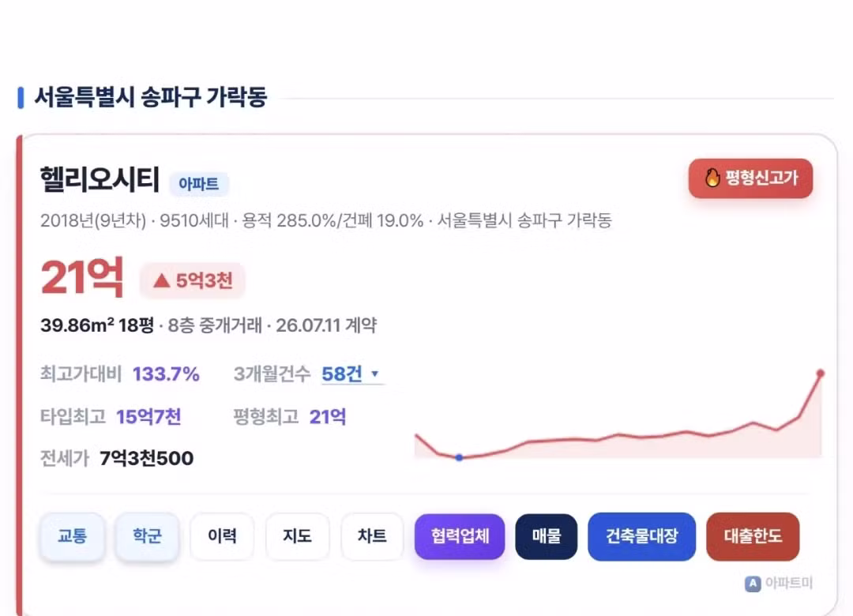Click the red up-triangle price change icon
The height and width of the screenshot is (616, 853).
tap(162, 281)
